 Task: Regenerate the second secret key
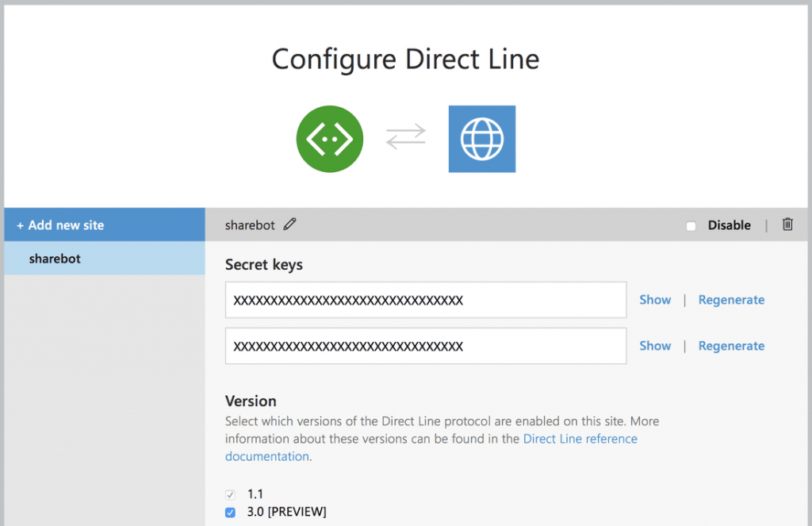pos(731,345)
